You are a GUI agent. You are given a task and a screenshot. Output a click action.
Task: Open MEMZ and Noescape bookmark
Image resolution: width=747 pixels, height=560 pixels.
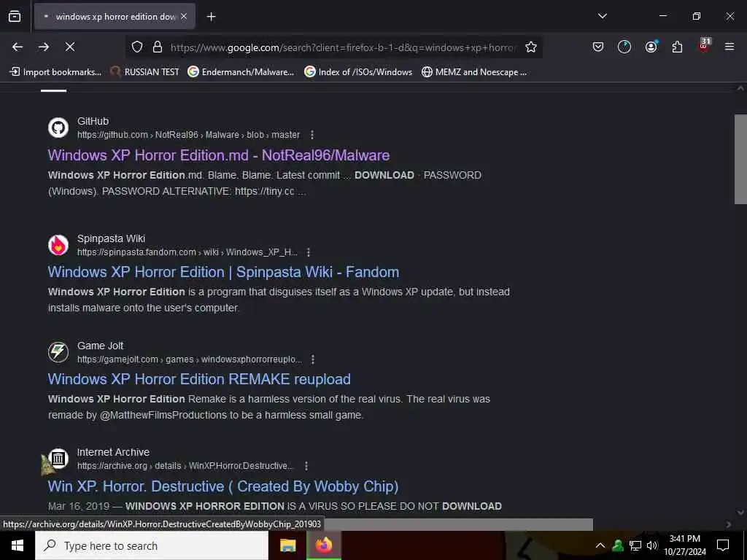474,72
